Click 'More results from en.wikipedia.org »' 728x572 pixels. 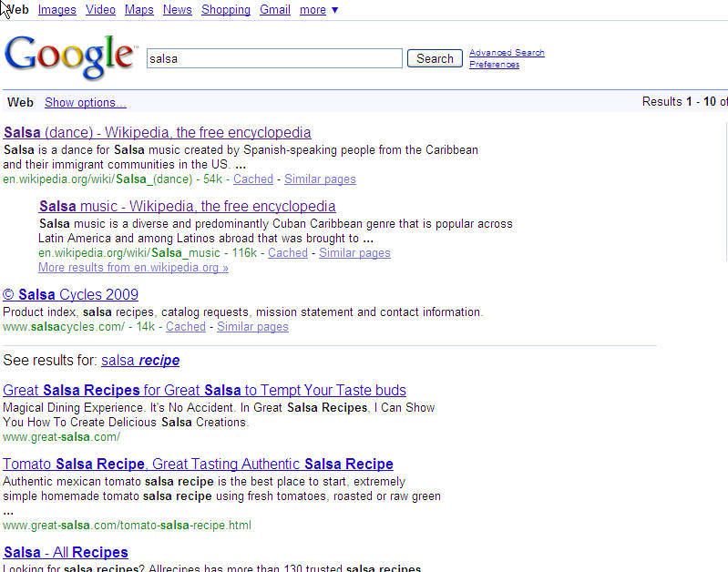133,268
